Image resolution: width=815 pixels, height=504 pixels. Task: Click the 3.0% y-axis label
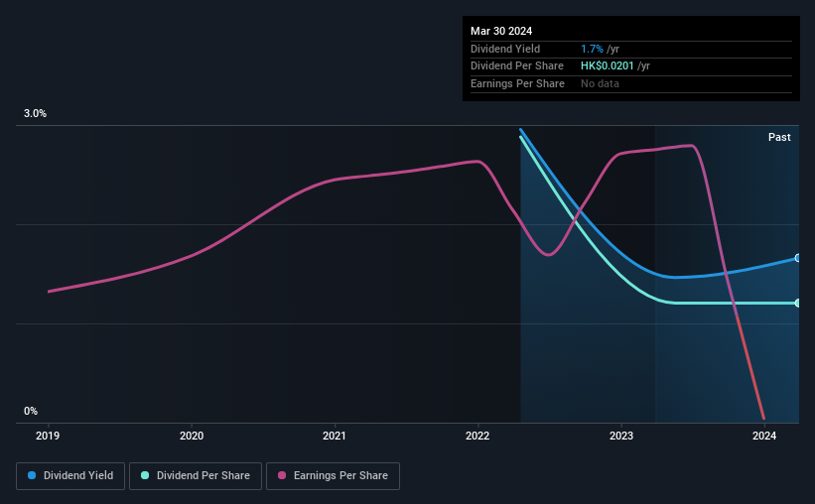(35, 113)
